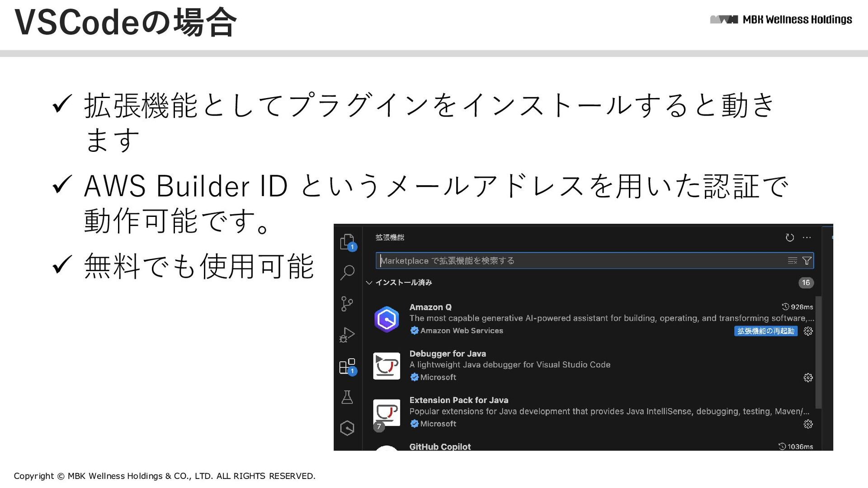Click the Microsoft publisher under Debugger for Java
Screen dimensions: 868x488
coord(438,377)
